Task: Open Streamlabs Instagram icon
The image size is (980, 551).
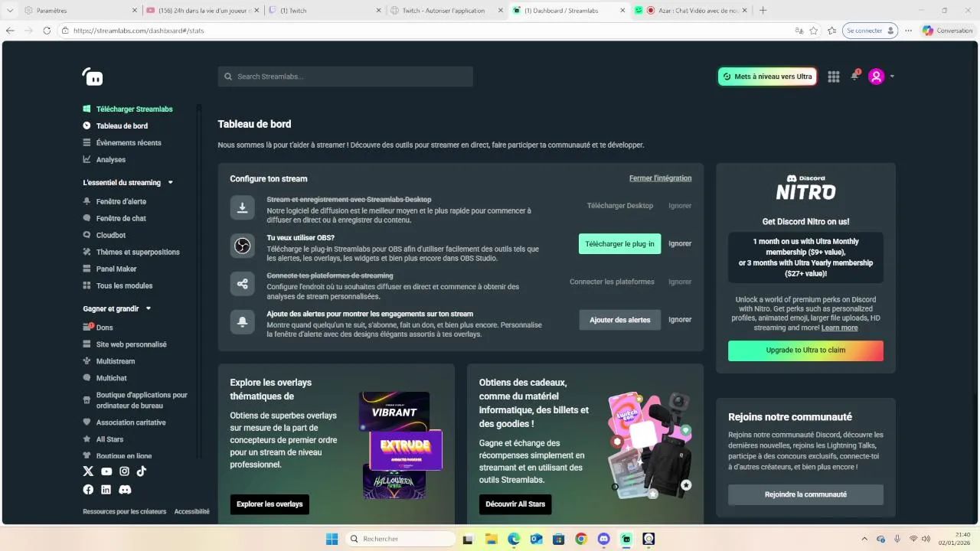Action: click(x=125, y=471)
